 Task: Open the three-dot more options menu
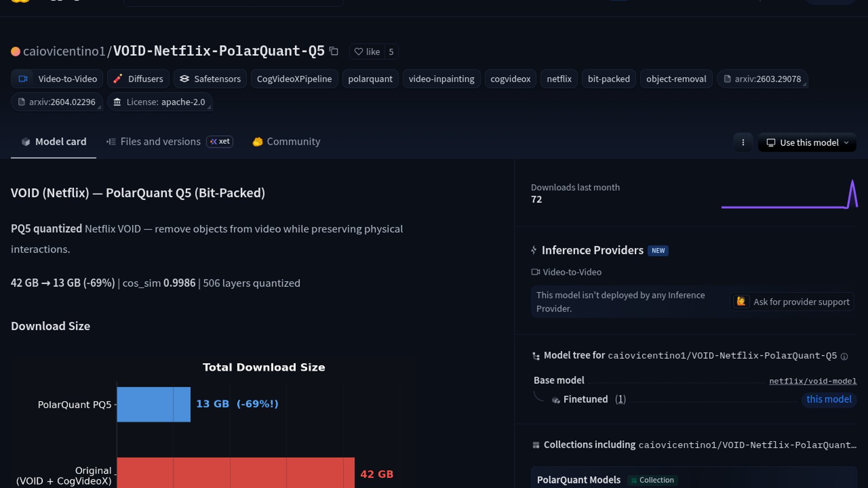tap(743, 143)
